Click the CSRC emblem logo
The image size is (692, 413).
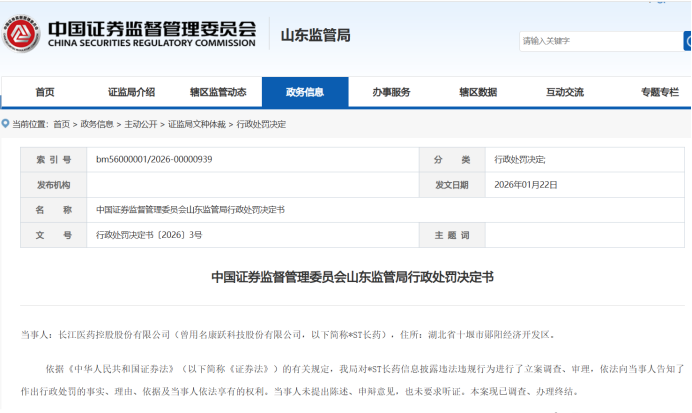[21, 34]
